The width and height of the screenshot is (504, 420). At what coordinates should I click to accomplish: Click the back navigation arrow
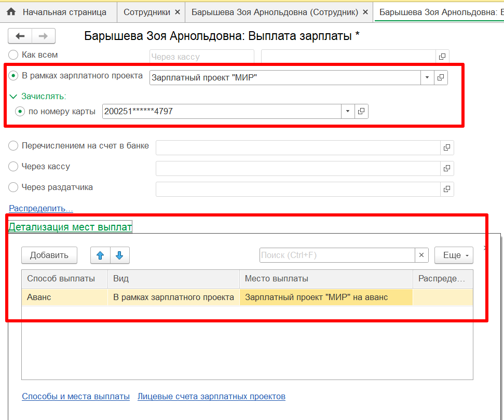coord(21,36)
